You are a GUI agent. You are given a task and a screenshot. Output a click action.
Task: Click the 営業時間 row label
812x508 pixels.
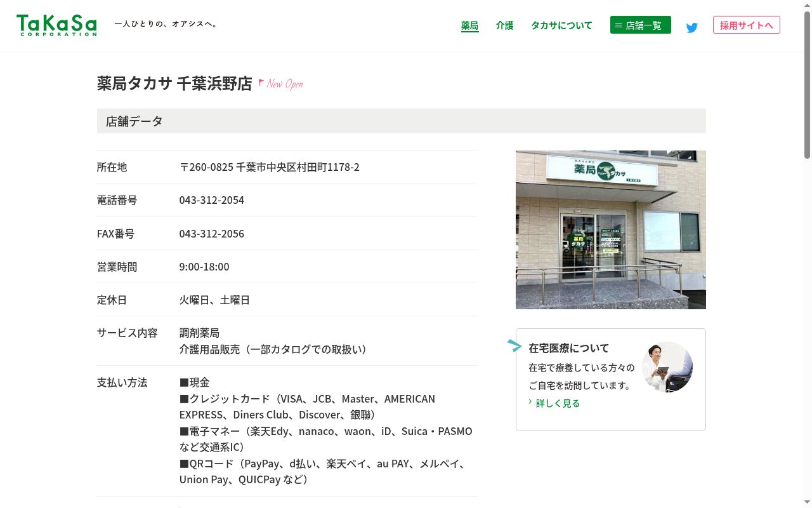coord(117,267)
